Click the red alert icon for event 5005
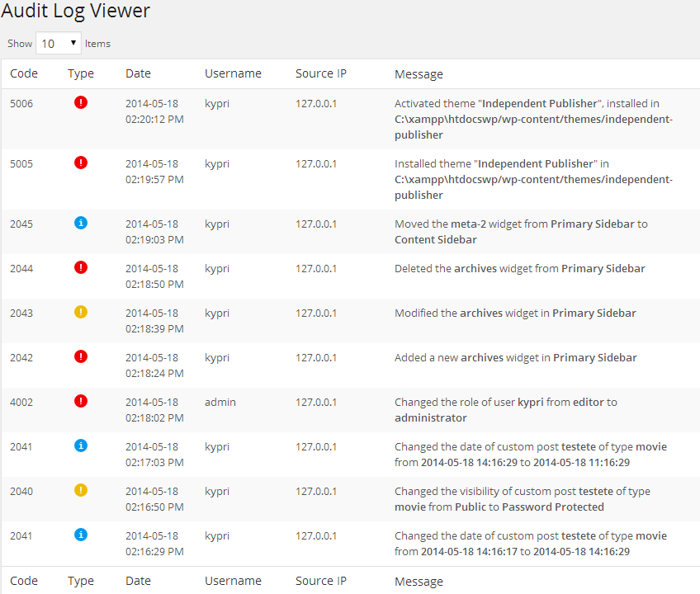The width and height of the screenshot is (700, 594). [x=81, y=163]
